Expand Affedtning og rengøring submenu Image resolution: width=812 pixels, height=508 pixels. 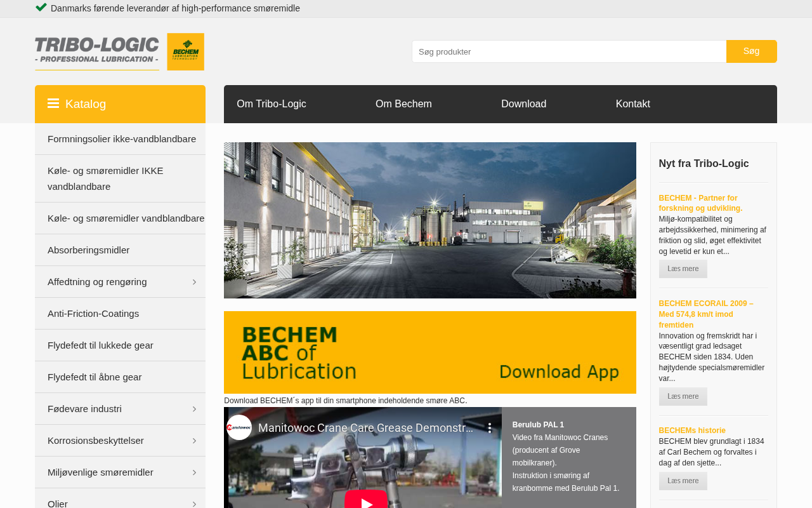point(194,282)
